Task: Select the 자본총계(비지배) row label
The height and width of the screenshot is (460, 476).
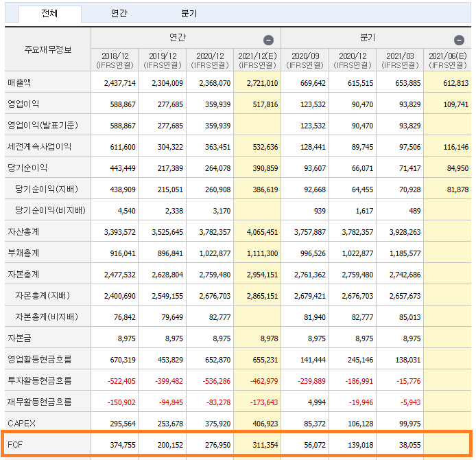Action: coord(47,317)
